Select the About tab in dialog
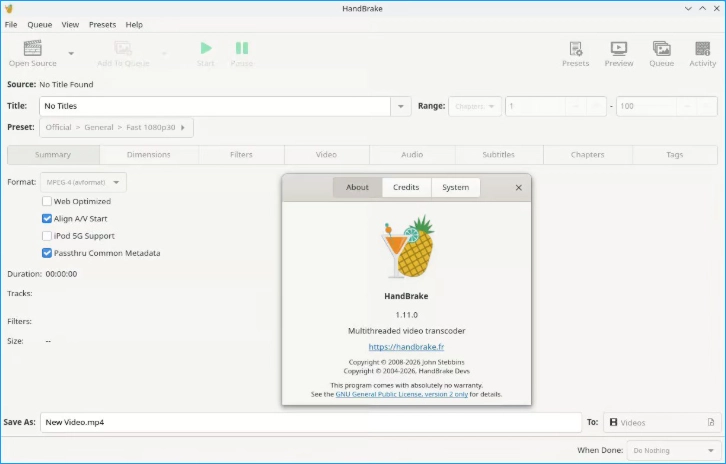This screenshot has width=726, height=464. click(x=357, y=188)
